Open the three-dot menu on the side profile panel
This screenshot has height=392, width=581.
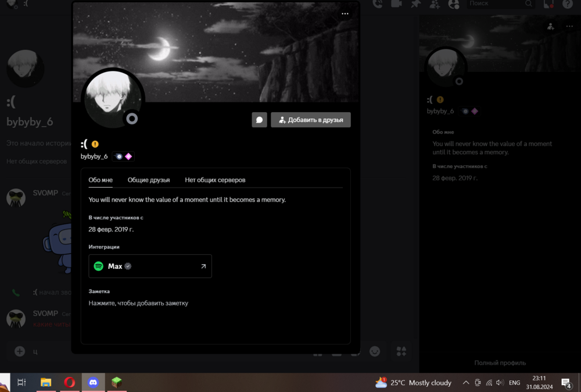569,26
